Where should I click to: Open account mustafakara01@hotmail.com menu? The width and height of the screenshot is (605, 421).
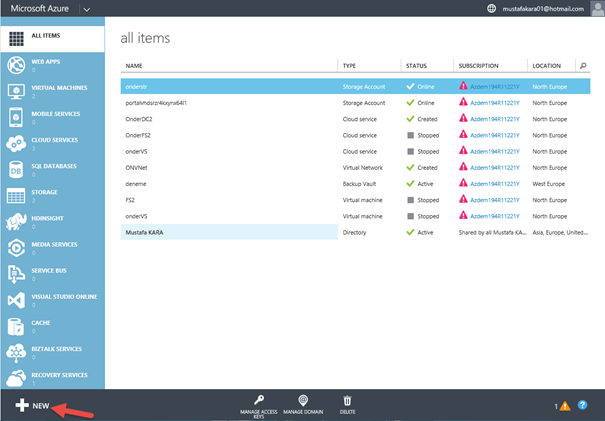(543, 9)
